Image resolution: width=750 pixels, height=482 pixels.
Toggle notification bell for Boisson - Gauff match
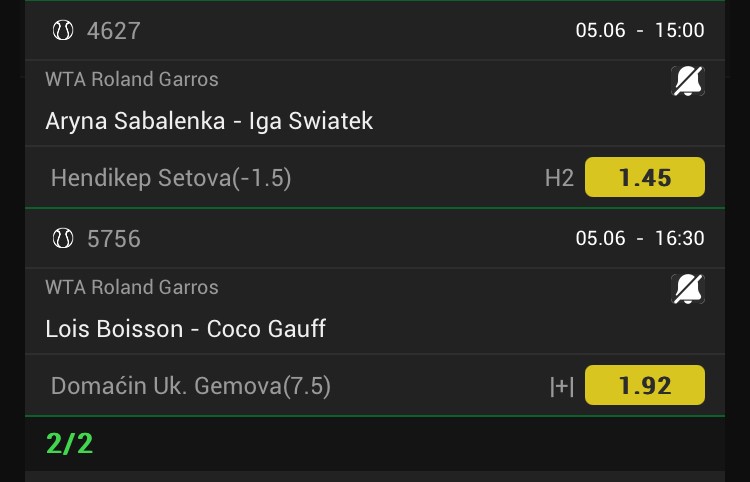(x=687, y=289)
